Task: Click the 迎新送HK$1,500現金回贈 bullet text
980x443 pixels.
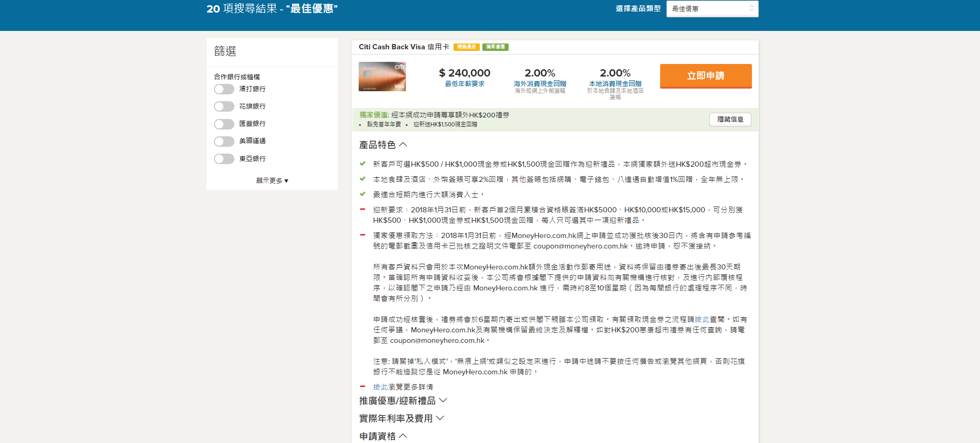Action: tap(445, 125)
